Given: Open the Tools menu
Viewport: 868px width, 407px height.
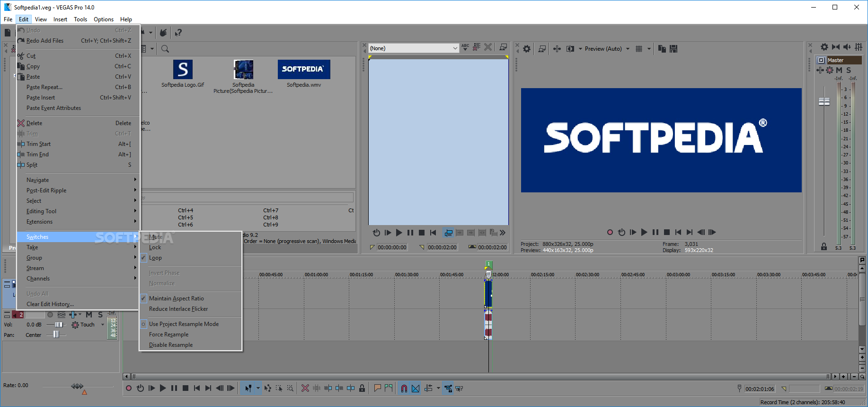Looking at the screenshot, I should pos(80,19).
